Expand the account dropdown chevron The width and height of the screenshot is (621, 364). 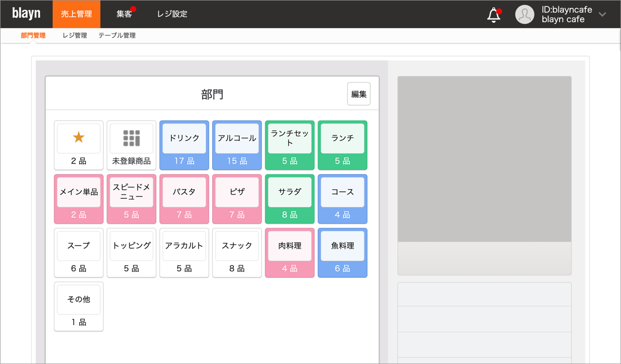coord(602,14)
